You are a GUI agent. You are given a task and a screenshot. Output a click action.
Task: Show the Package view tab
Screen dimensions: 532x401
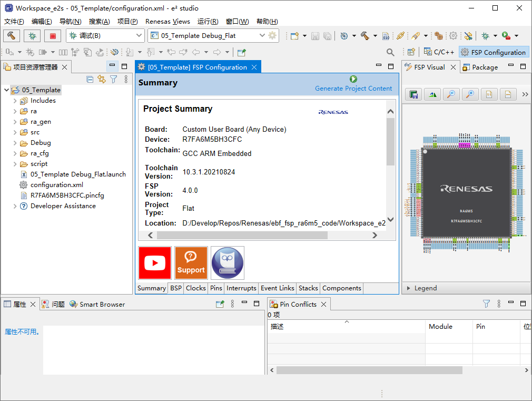480,67
